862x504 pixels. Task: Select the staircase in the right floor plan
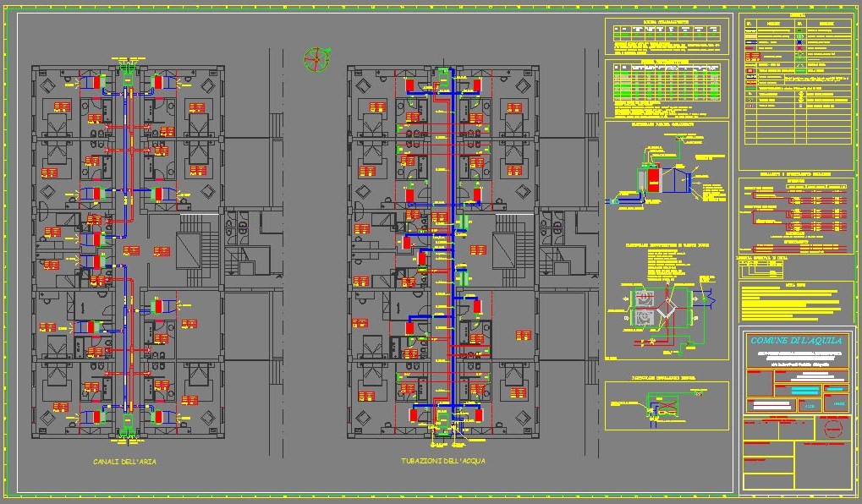coord(506,247)
